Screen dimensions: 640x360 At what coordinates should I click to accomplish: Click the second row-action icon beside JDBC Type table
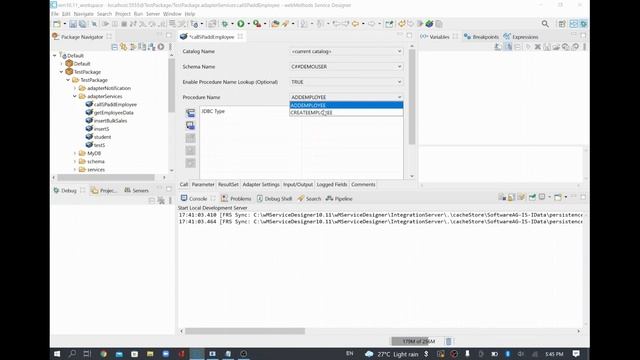[190, 125]
